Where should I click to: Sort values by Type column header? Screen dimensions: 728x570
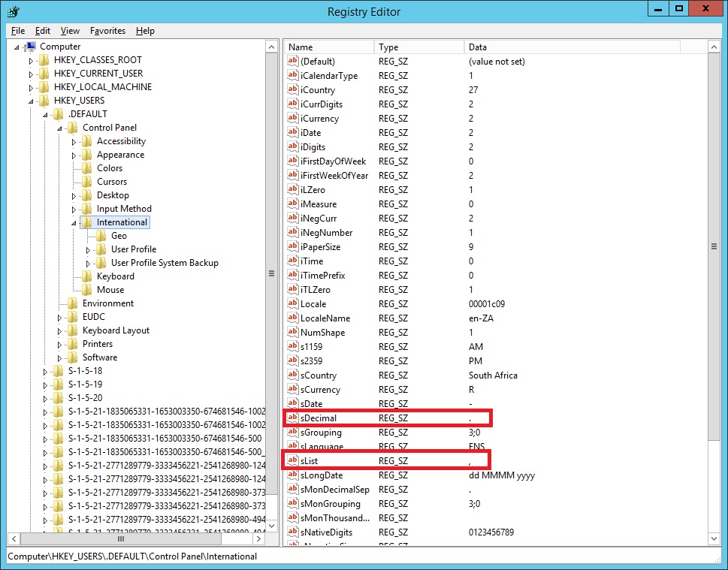click(418, 47)
